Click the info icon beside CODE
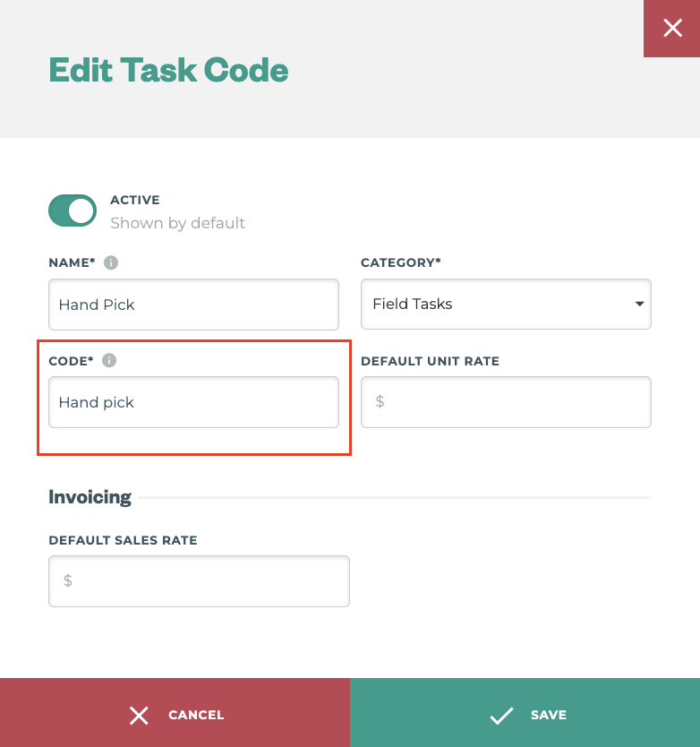The height and width of the screenshot is (747, 700). click(x=110, y=361)
